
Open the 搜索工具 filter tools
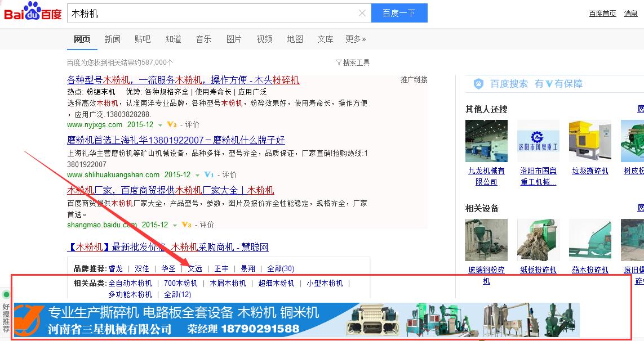(353, 62)
